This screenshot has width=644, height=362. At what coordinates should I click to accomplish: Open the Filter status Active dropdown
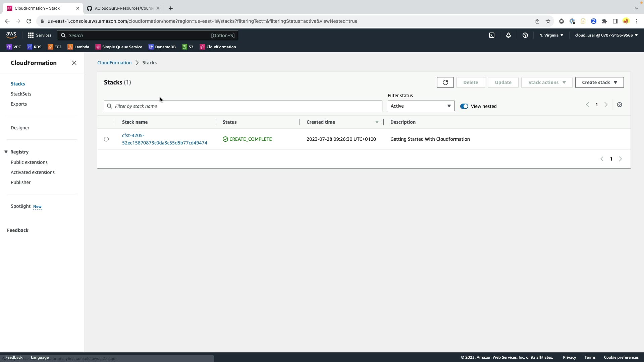[x=421, y=106]
